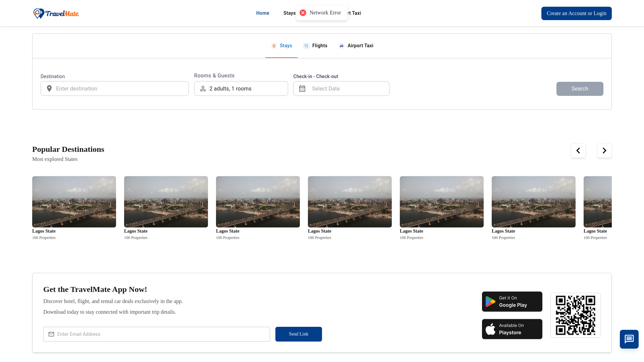Switch to the Flights search tab

click(x=315, y=46)
